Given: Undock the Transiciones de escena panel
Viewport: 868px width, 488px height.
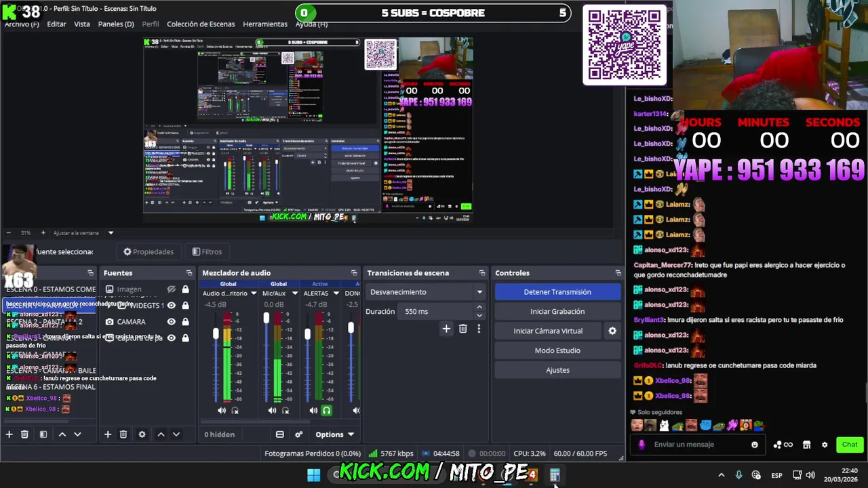Looking at the screenshot, I should [482, 272].
